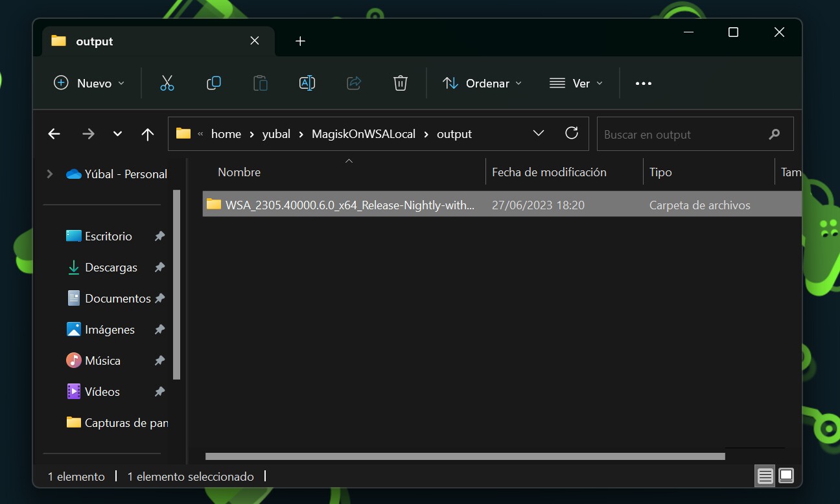Click yubal in the address path
The height and width of the screenshot is (504, 840).
pos(276,134)
